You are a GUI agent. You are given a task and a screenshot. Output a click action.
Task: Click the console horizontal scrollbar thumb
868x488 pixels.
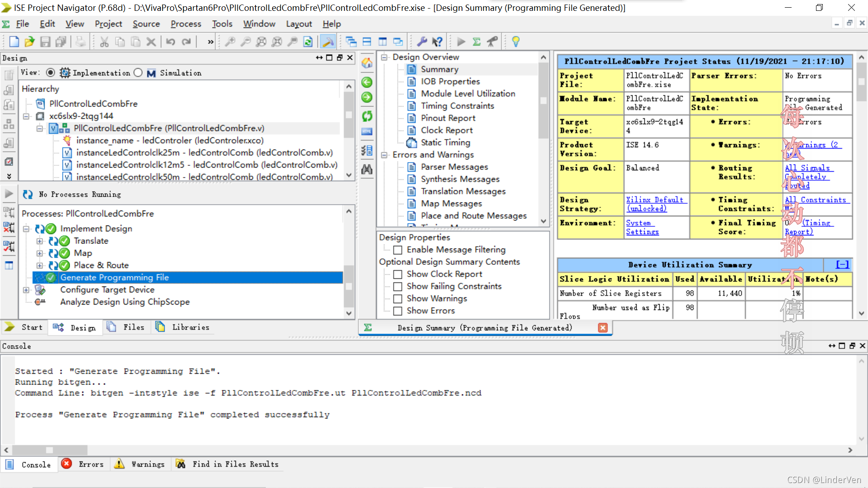50,450
